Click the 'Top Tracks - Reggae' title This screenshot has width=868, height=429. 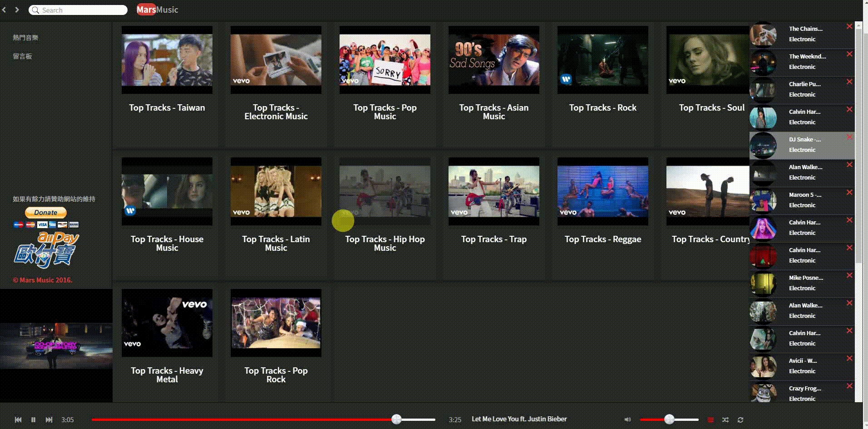[x=603, y=239]
